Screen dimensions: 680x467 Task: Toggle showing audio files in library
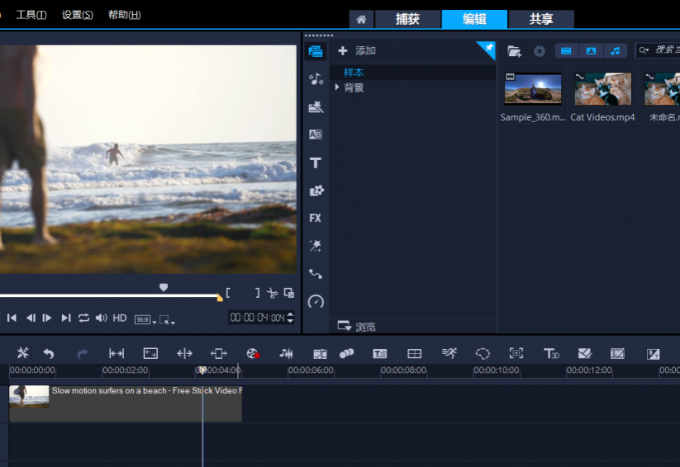click(x=615, y=51)
